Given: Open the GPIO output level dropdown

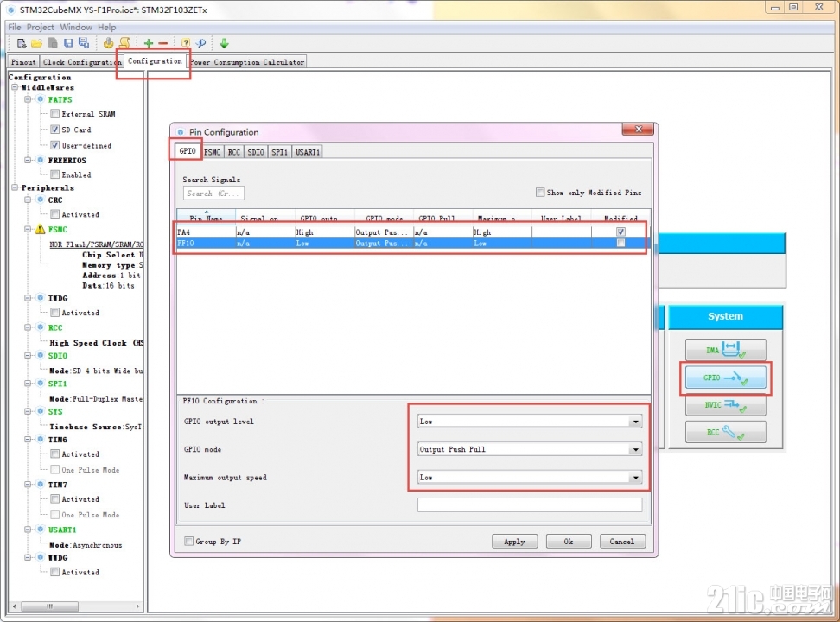Looking at the screenshot, I should 529,422.
